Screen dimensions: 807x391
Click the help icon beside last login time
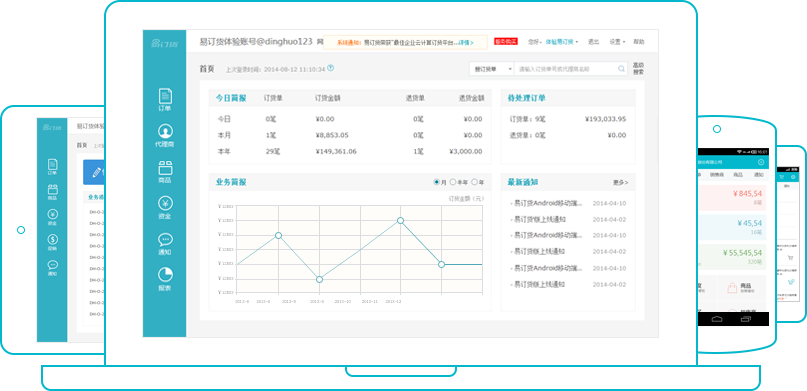[x=330, y=68]
